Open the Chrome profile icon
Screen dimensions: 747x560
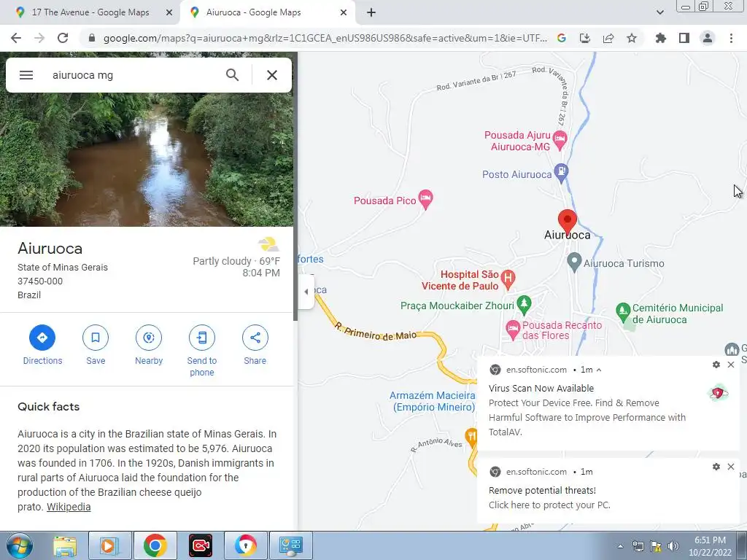pyautogui.click(x=708, y=38)
